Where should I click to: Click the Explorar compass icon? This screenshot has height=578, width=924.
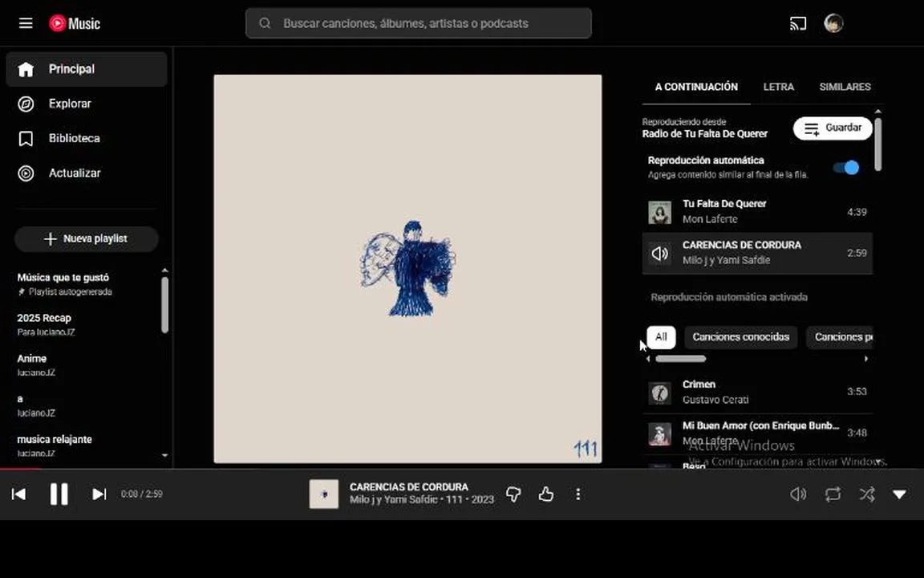pyautogui.click(x=26, y=104)
